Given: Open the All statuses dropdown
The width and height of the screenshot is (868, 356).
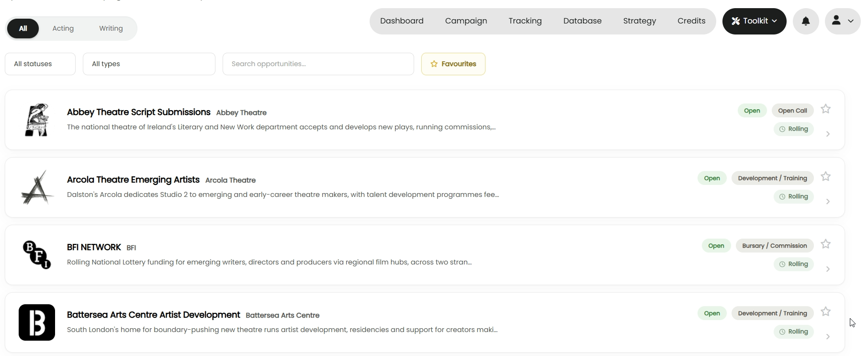Looking at the screenshot, I should click(40, 64).
